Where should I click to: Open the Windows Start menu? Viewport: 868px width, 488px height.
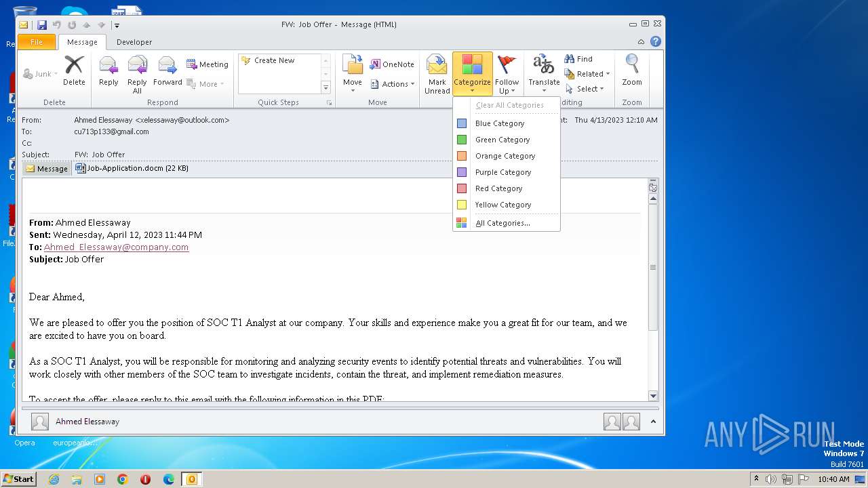[x=19, y=479]
